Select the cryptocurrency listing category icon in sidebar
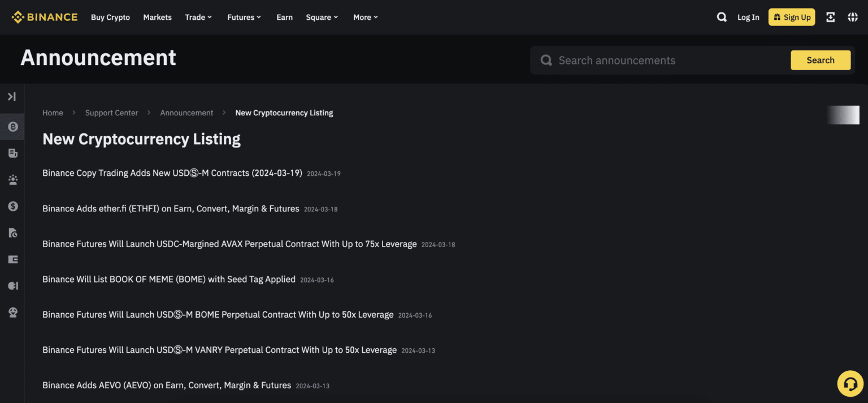This screenshot has width=868, height=403. click(x=12, y=127)
